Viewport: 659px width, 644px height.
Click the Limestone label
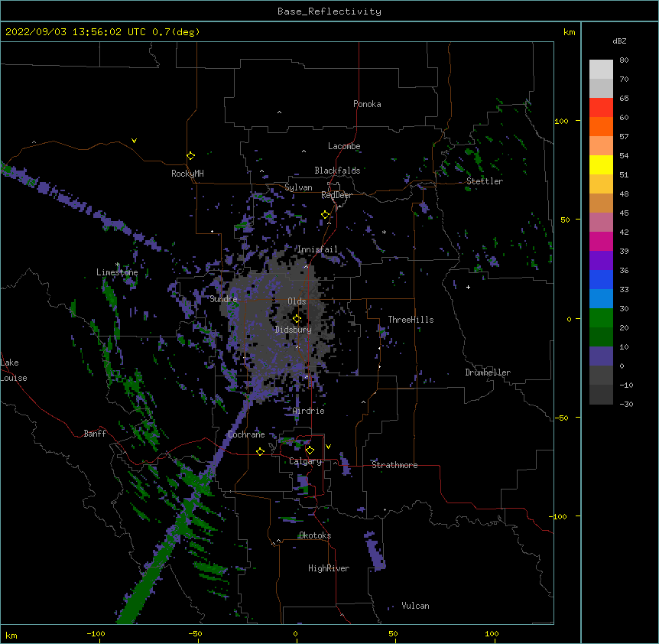click(117, 272)
